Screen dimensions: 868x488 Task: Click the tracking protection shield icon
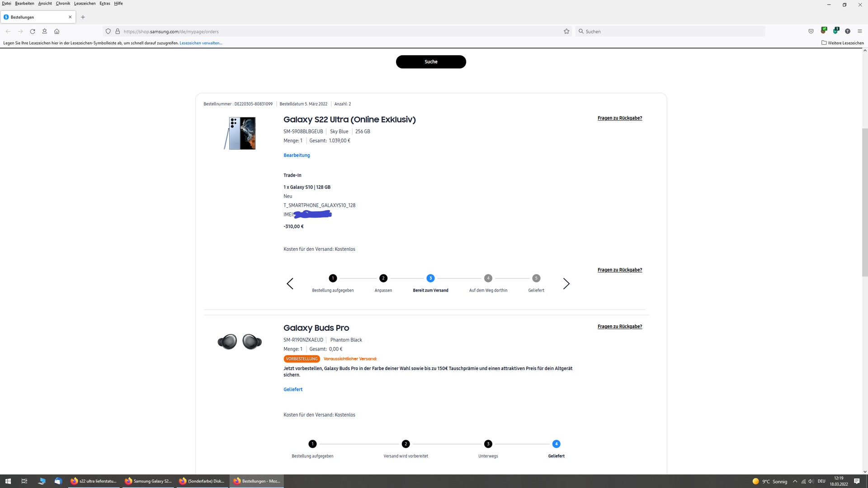click(108, 32)
